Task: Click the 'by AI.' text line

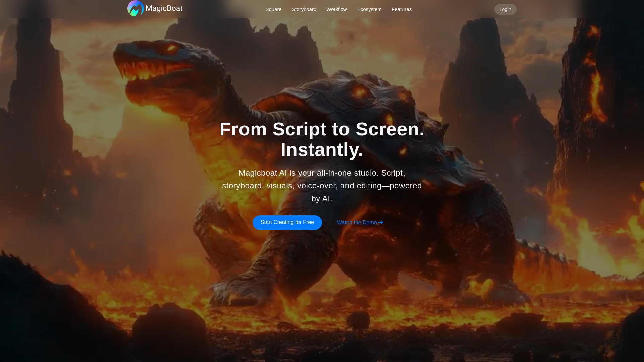Action: click(x=322, y=199)
